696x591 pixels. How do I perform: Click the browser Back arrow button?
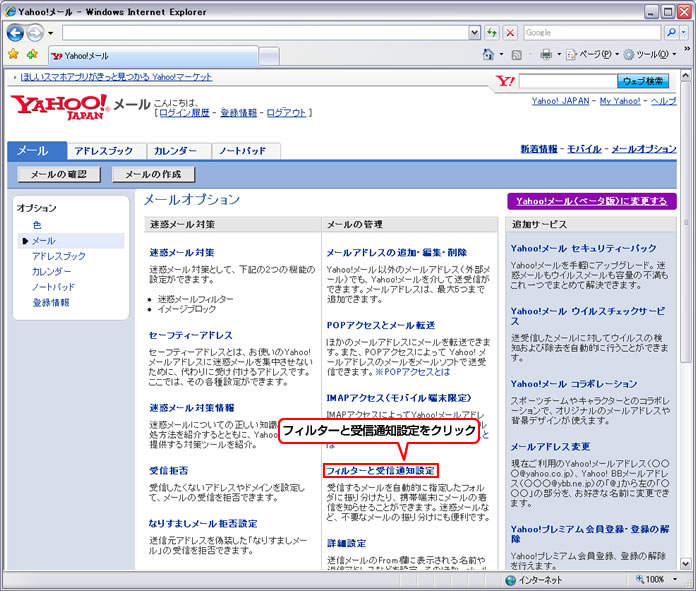[x=16, y=33]
